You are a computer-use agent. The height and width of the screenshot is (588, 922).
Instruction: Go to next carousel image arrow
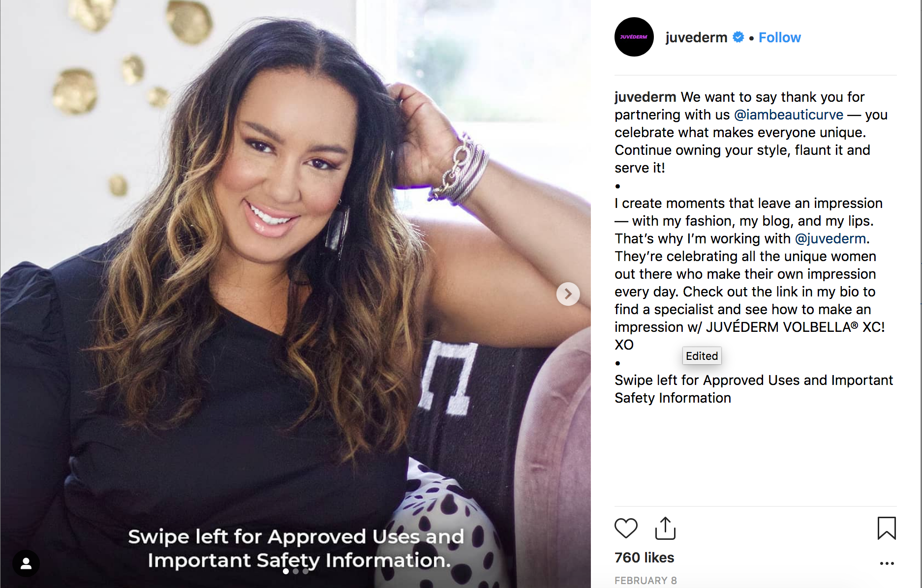tap(568, 294)
